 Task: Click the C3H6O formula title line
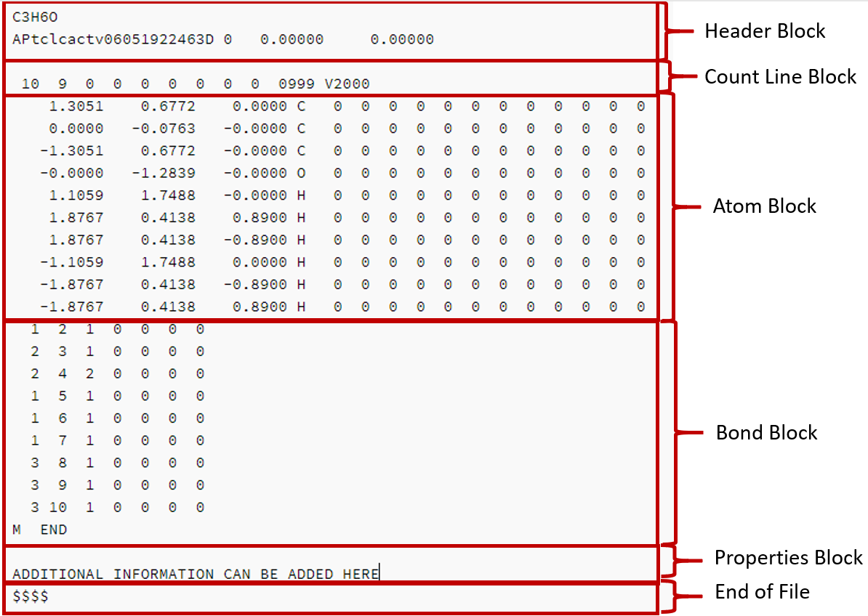(35, 17)
